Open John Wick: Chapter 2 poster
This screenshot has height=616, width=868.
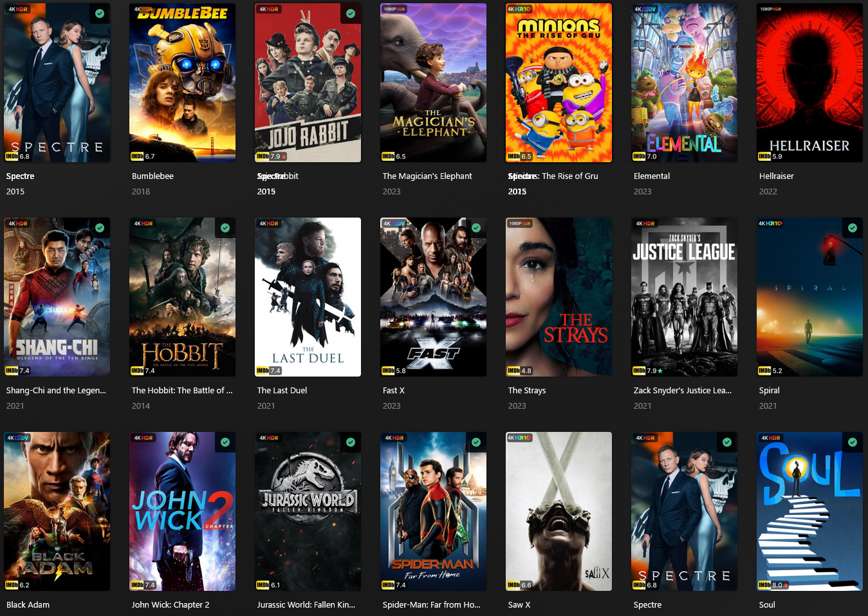[182, 511]
